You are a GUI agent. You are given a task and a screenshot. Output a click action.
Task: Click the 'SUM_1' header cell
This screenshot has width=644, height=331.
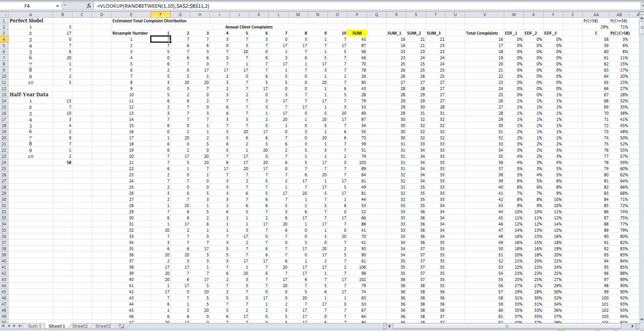point(396,33)
